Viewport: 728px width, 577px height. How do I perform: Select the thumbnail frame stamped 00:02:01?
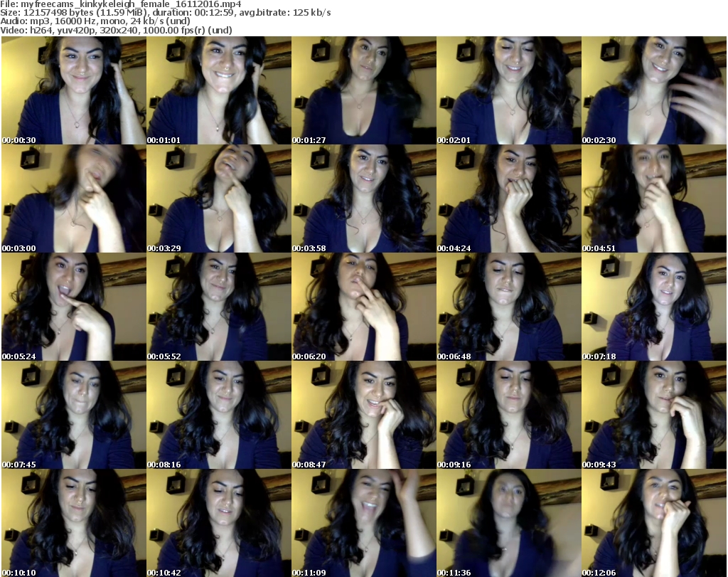coord(509,90)
